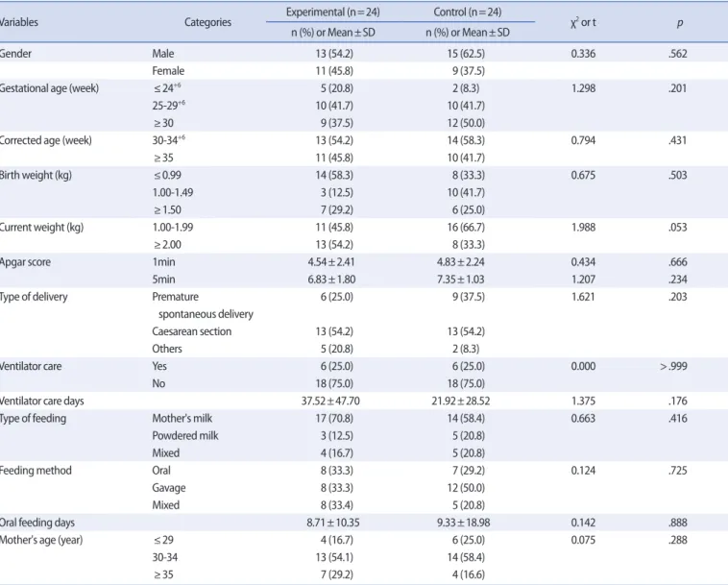
Task: Select the 'No' ventilator care category
Action: (158, 383)
